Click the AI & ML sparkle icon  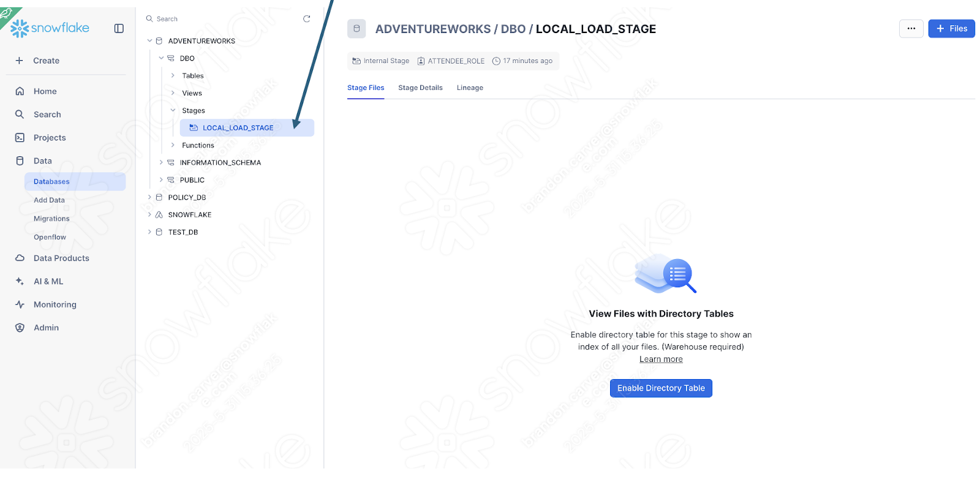(20, 282)
